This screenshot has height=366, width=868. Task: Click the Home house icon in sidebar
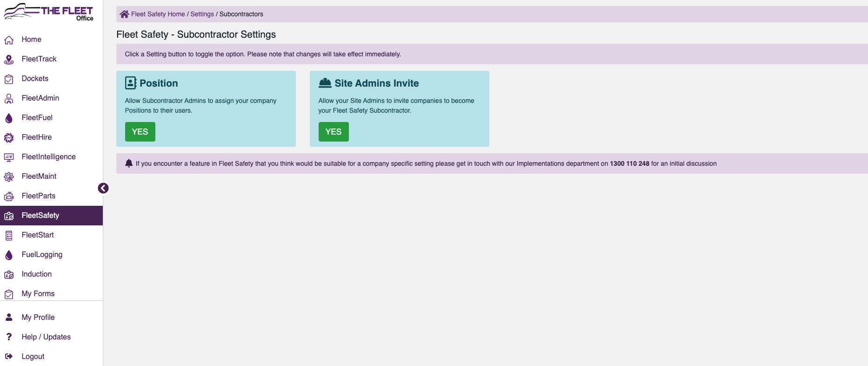(9, 40)
